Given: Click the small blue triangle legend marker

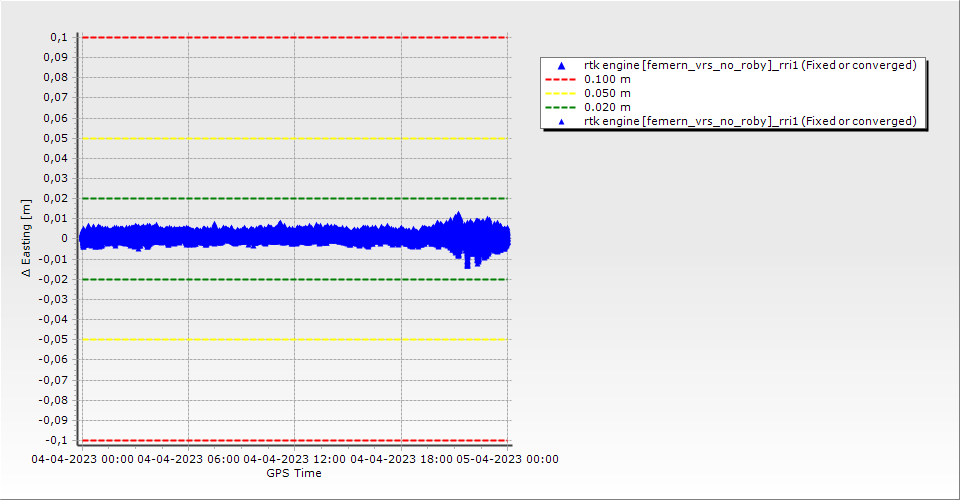Looking at the screenshot, I should [x=560, y=121].
